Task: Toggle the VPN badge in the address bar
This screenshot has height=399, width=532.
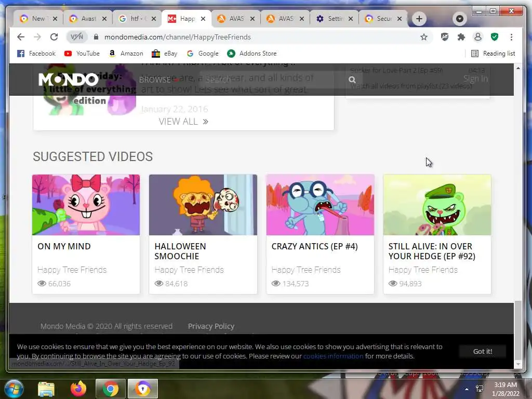Action: click(x=77, y=37)
